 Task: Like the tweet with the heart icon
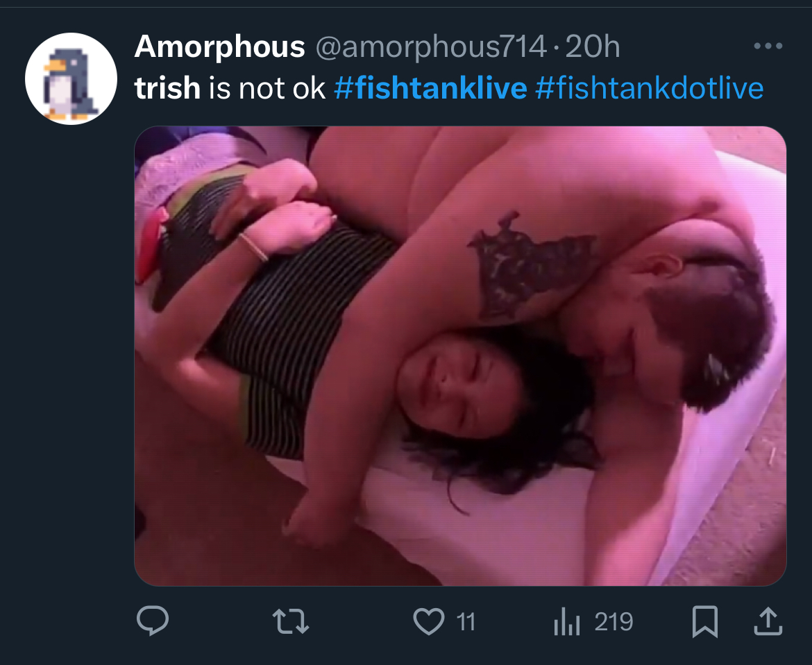[429, 621]
